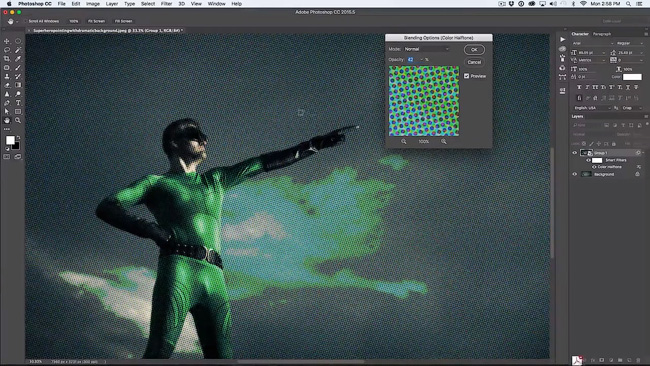This screenshot has width=650, height=366.
Task: Select the Zoom magnifier tool in toolbar
Action: [x=18, y=120]
